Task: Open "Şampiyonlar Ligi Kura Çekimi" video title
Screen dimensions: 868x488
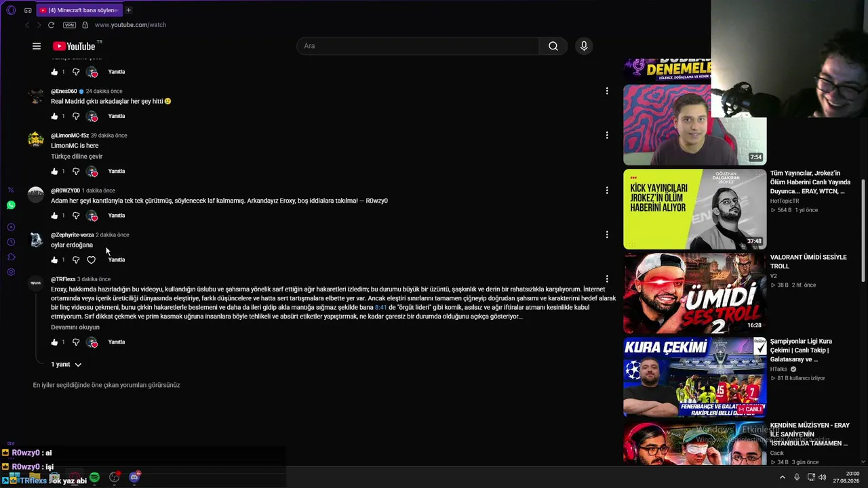Action: click(801, 350)
